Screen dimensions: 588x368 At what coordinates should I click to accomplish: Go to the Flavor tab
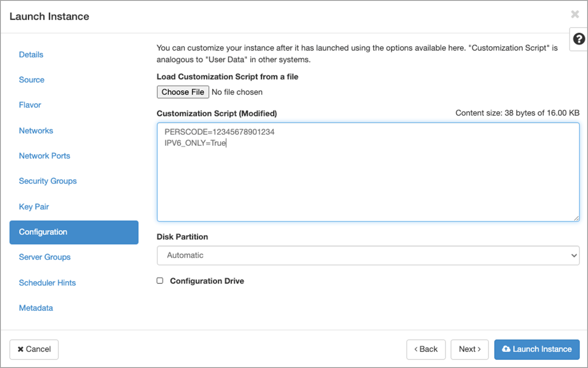30,105
